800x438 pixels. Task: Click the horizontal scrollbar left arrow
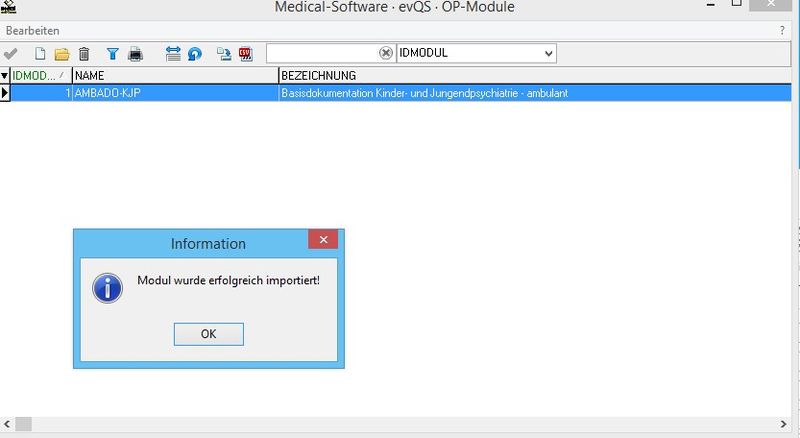click(x=7, y=424)
